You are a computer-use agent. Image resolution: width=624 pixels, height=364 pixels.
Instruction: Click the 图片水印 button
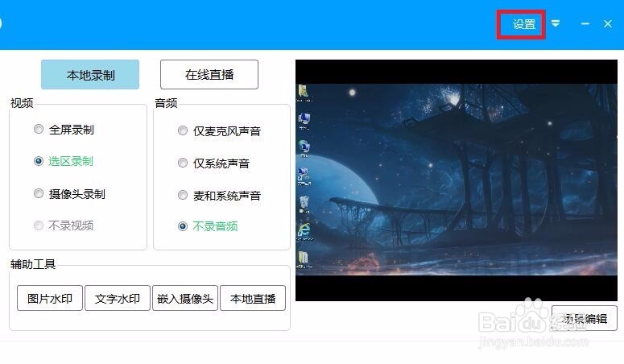click(50, 298)
